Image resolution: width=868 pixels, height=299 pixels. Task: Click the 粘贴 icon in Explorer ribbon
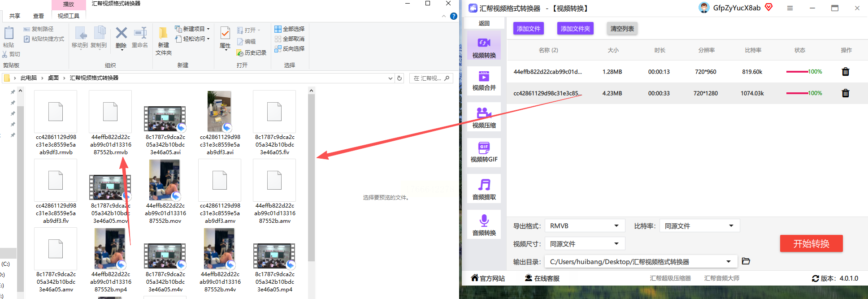[x=9, y=33]
